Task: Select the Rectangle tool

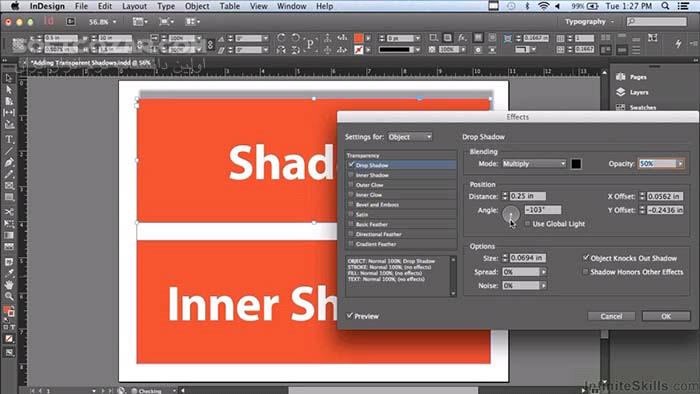Action: (8, 197)
